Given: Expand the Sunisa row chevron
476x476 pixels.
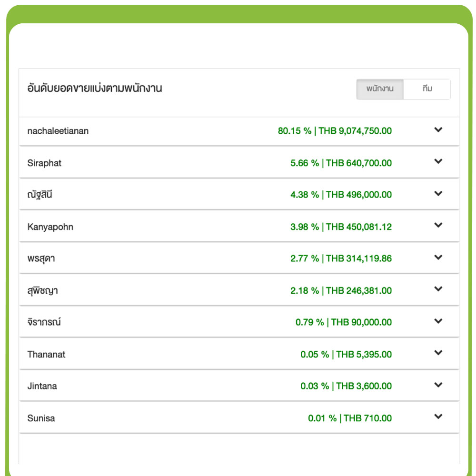Looking at the screenshot, I should pos(438,417).
